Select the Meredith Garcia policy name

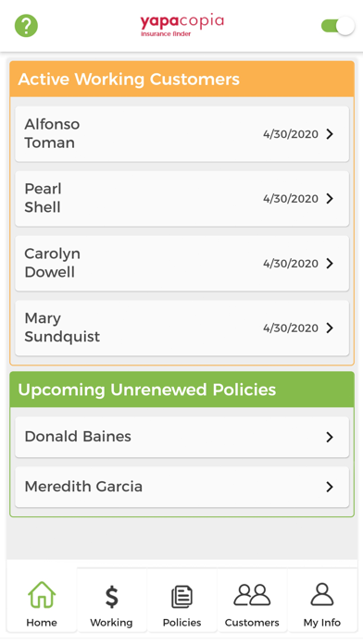click(83, 487)
